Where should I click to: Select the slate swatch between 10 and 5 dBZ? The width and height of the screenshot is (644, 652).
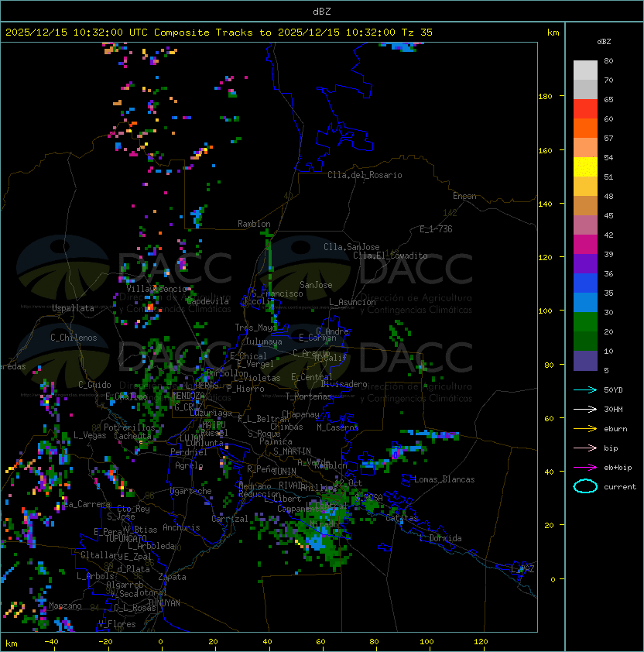coord(585,361)
